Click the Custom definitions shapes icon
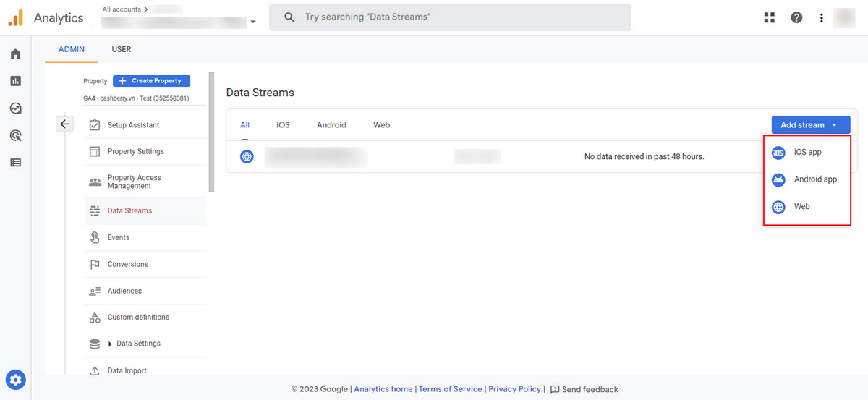868x400 pixels. 95,317
